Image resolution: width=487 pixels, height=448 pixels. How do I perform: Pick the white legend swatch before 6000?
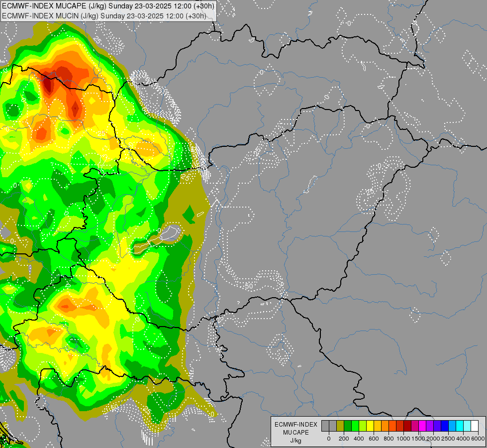tap(475, 426)
